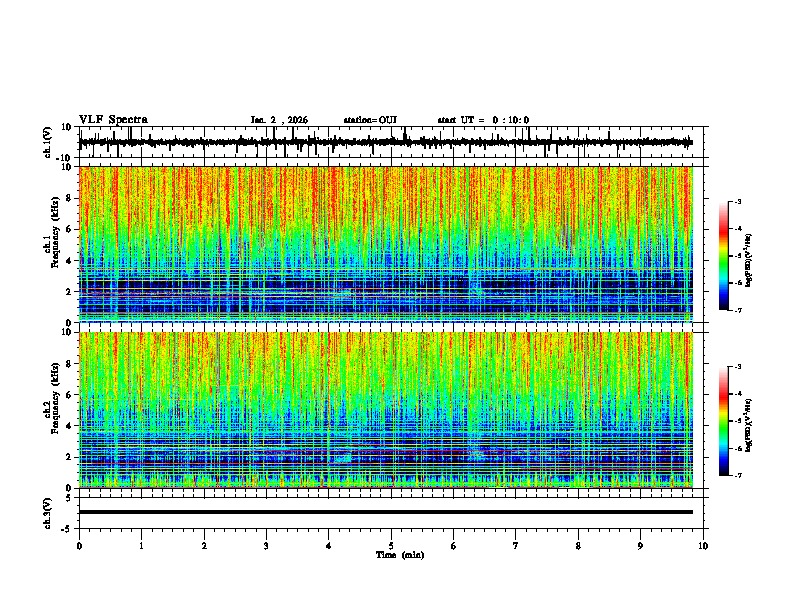Select the date text "Jan. 2 , 2026"
This screenshot has height=612, width=792.
279,120
